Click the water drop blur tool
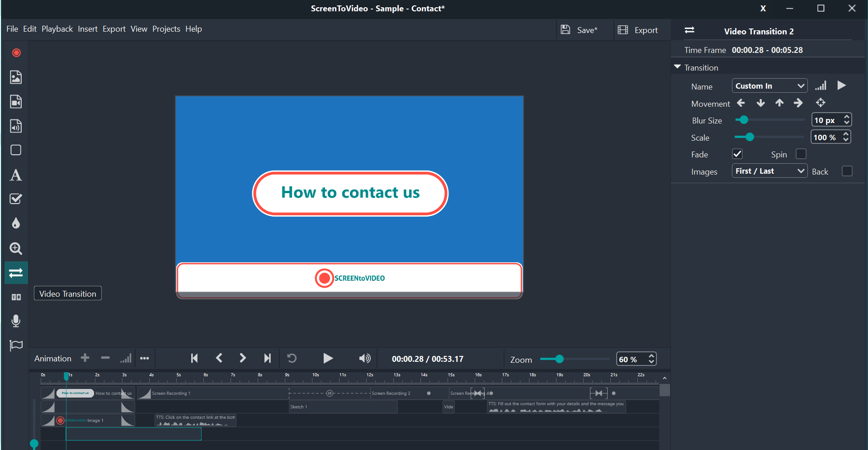The height and width of the screenshot is (450, 868). tap(16, 223)
